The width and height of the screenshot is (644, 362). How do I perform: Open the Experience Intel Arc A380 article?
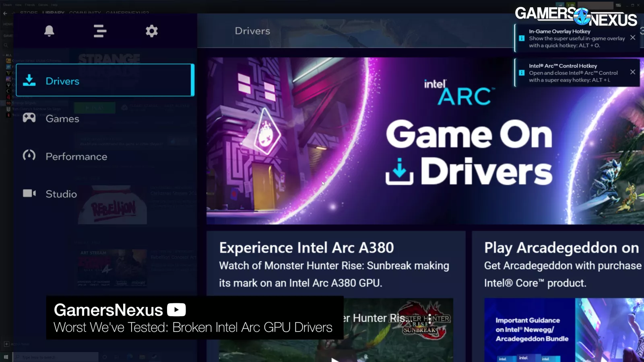[x=306, y=248]
